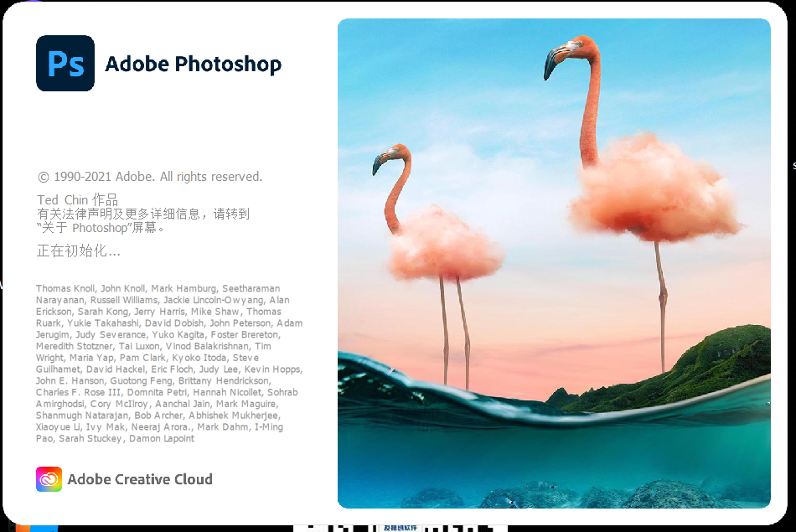The image size is (796, 532).
Task: Click the 1990-2021 Adobe copyright notice
Action: (150, 177)
